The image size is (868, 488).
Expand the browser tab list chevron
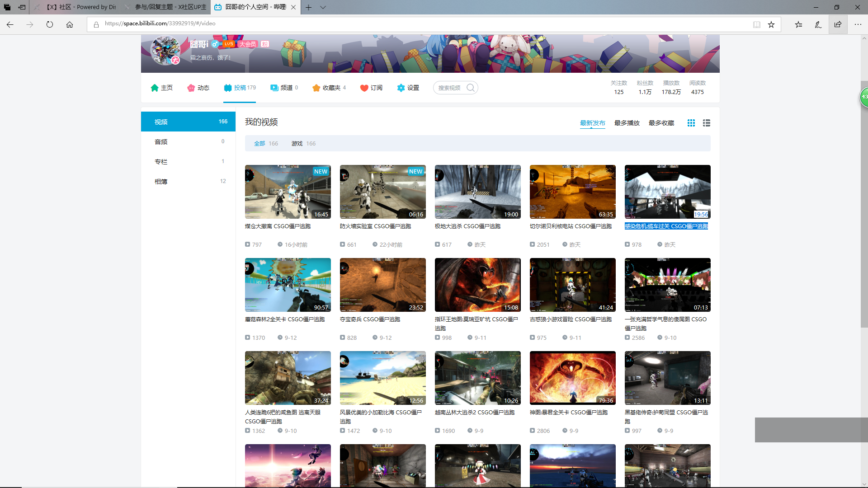click(x=323, y=7)
